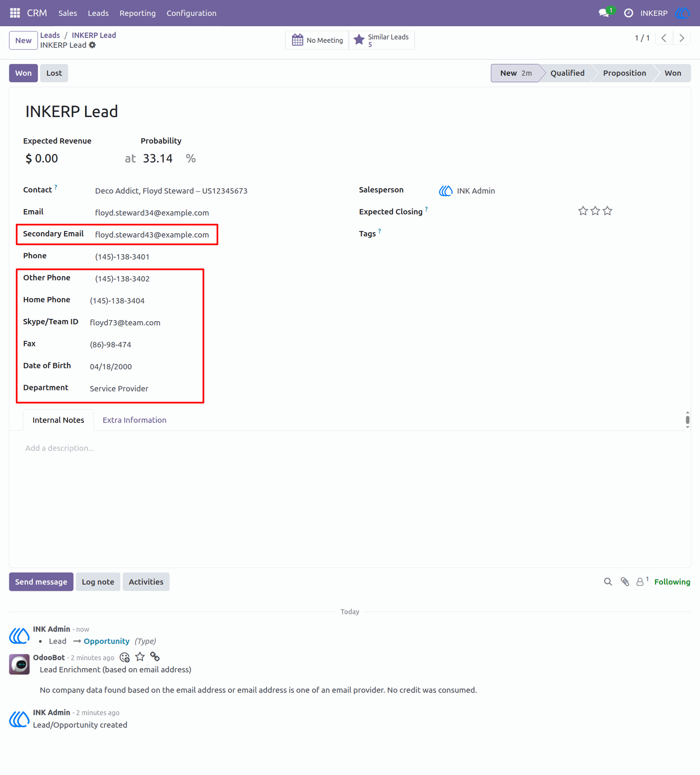Click the Leads breadcrumb link

click(50, 35)
